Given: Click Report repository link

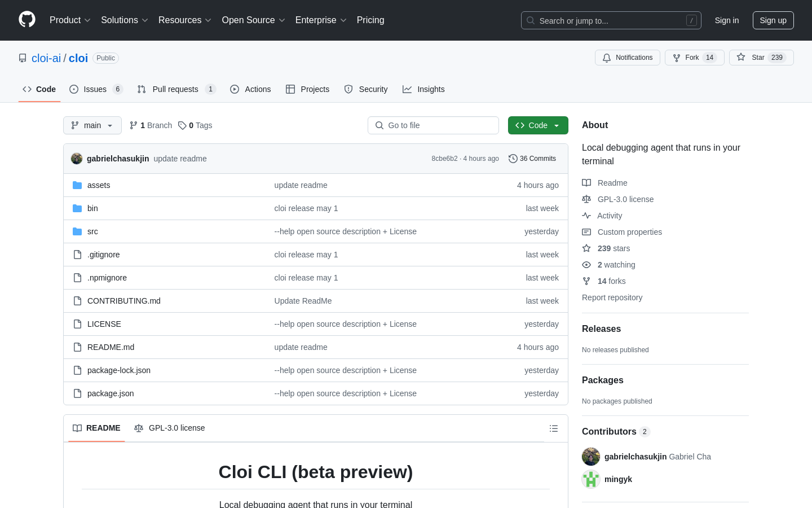Looking at the screenshot, I should (612, 297).
